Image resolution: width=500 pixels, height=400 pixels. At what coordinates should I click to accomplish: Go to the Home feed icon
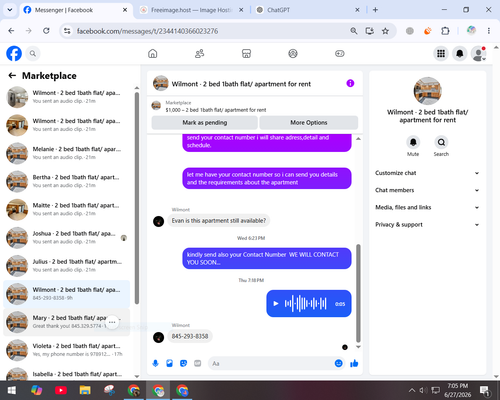tap(153, 53)
